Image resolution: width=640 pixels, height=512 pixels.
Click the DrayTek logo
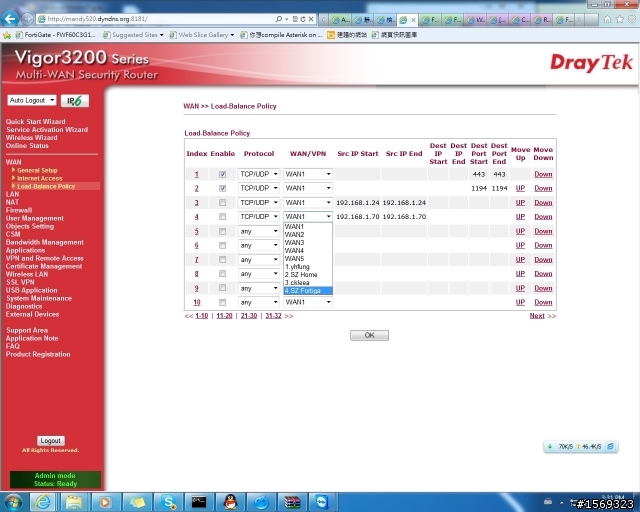point(591,62)
